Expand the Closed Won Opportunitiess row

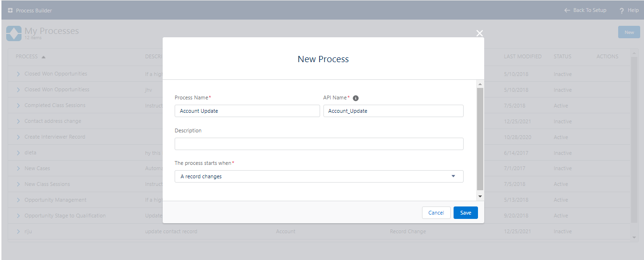tap(19, 90)
